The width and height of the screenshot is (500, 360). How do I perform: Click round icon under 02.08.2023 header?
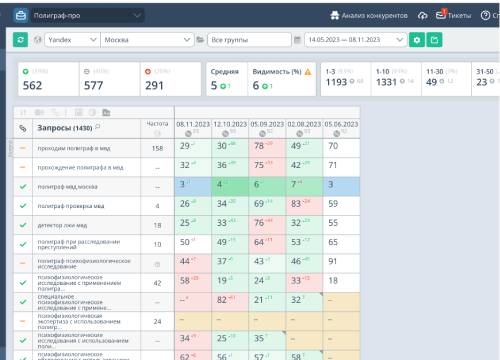300,134
